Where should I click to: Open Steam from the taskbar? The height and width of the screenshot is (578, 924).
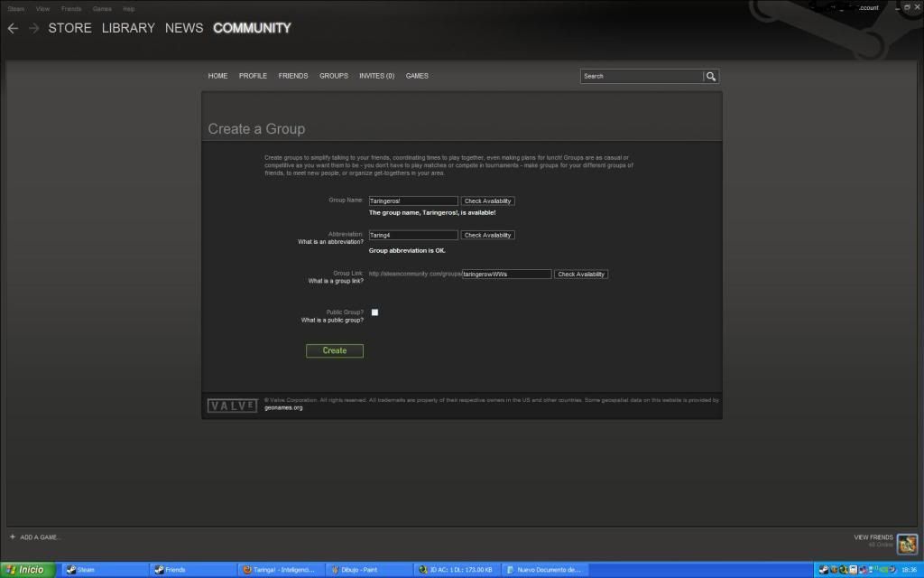pyautogui.click(x=103, y=570)
